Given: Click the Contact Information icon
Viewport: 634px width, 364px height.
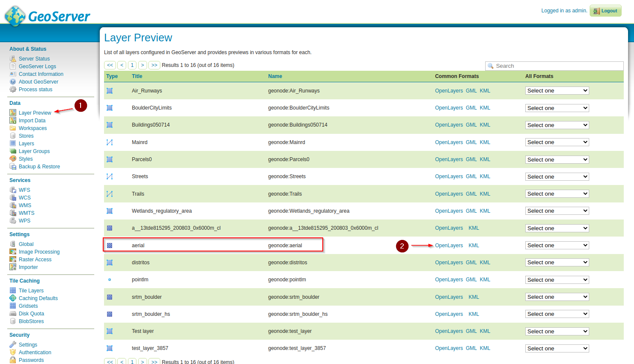Looking at the screenshot, I should click(x=13, y=74).
